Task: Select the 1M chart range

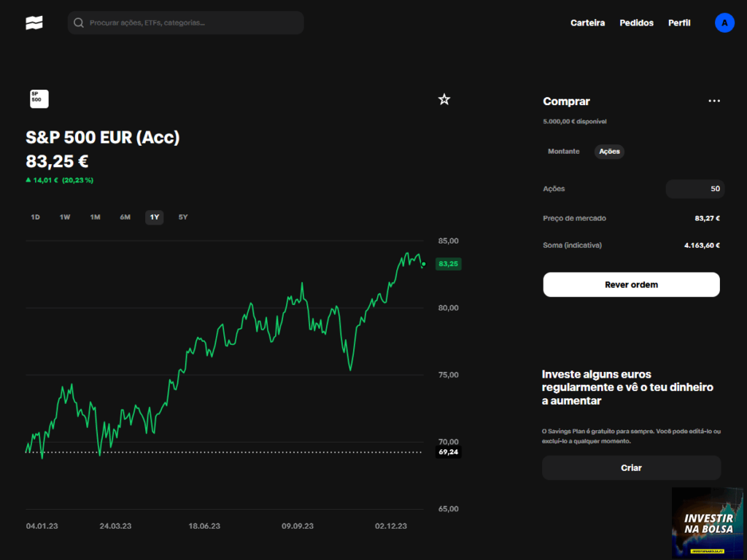Action: pyautogui.click(x=96, y=217)
